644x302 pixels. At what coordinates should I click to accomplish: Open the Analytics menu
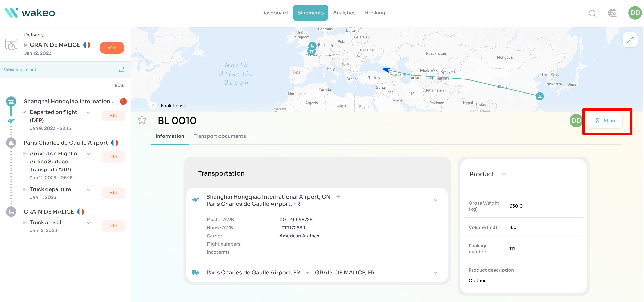[x=344, y=13]
